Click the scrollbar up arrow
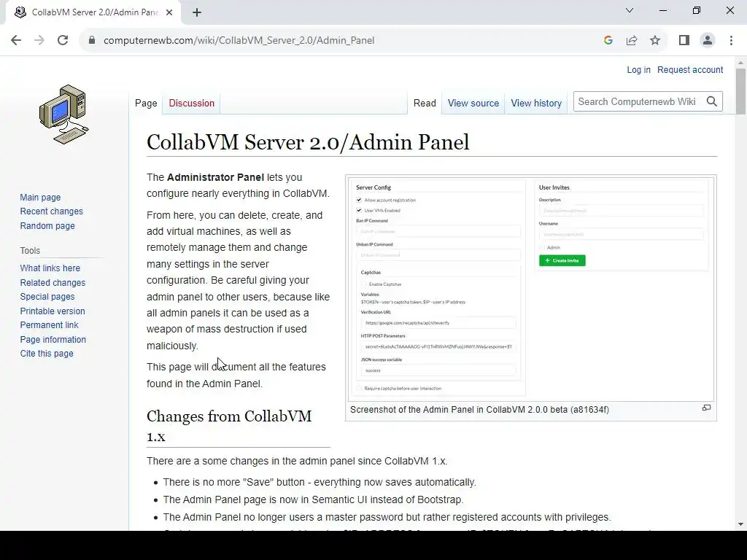747x560 pixels. click(x=740, y=63)
